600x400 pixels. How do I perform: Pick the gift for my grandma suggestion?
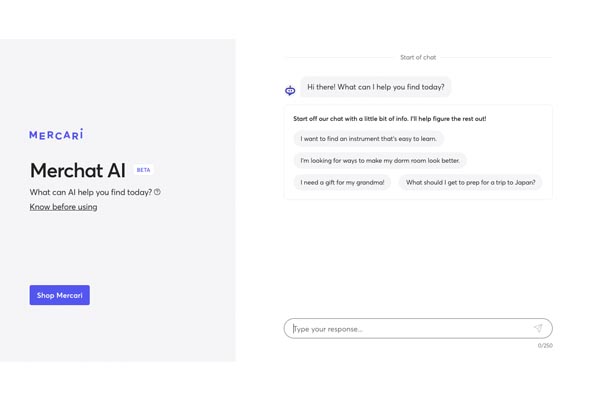pyautogui.click(x=342, y=182)
